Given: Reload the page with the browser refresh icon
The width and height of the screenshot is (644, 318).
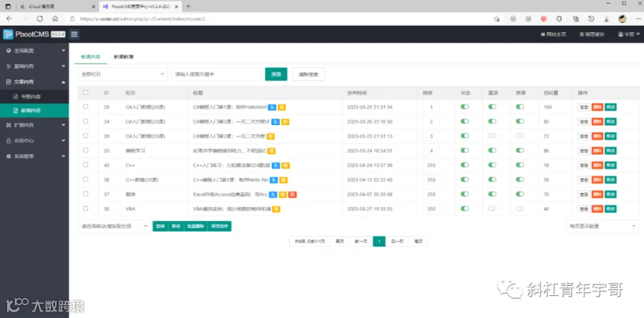Looking at the screenshot, I should [x=40, y=19].
